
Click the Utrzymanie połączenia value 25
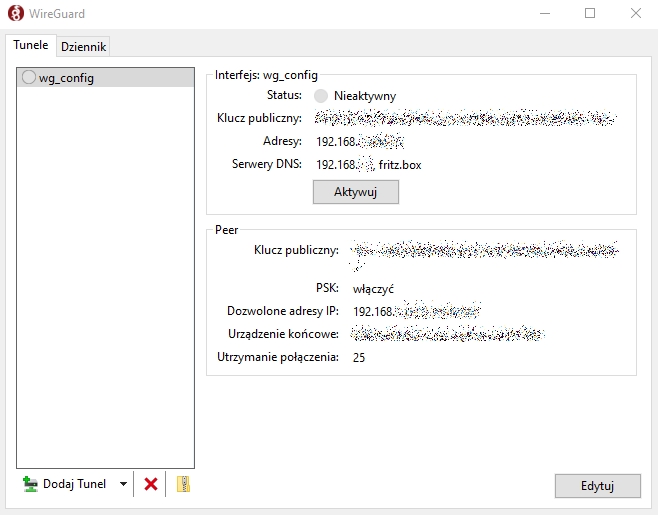[359, 357]
